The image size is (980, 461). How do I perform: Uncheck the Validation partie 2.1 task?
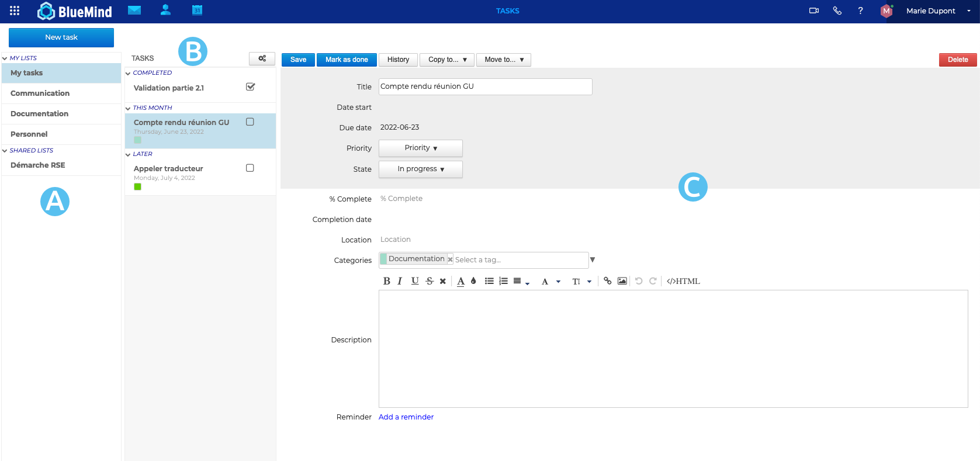[x=250, y=87]
